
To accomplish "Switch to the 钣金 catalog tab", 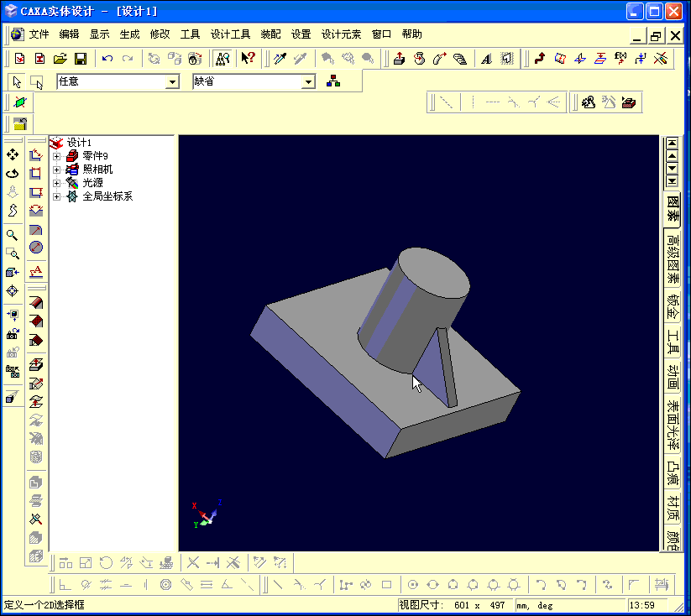I will 673,306.
